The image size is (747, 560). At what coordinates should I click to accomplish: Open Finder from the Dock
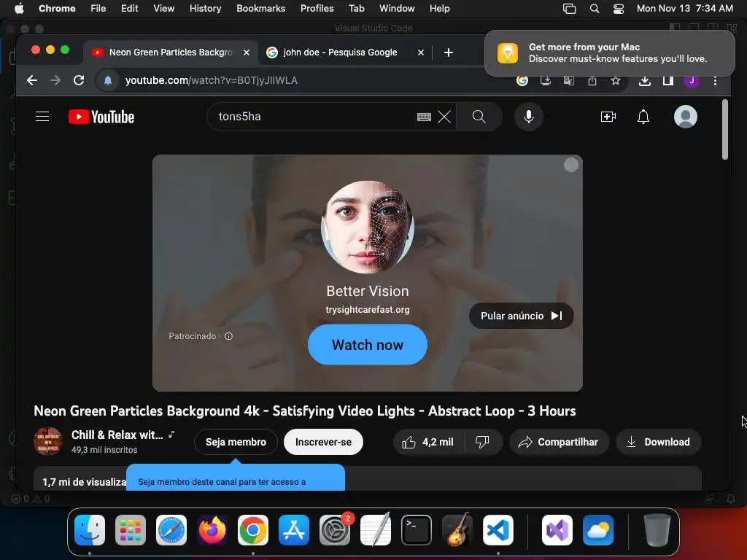(x=90, y=530)
